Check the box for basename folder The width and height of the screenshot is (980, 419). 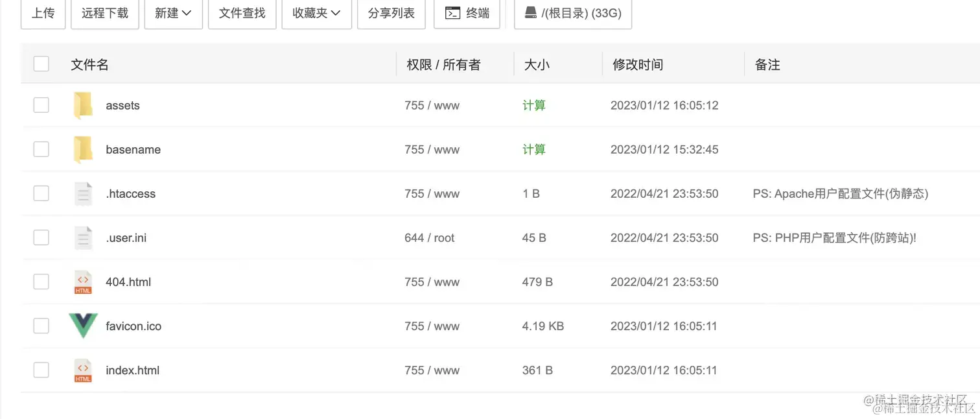[x=41, y=149]
